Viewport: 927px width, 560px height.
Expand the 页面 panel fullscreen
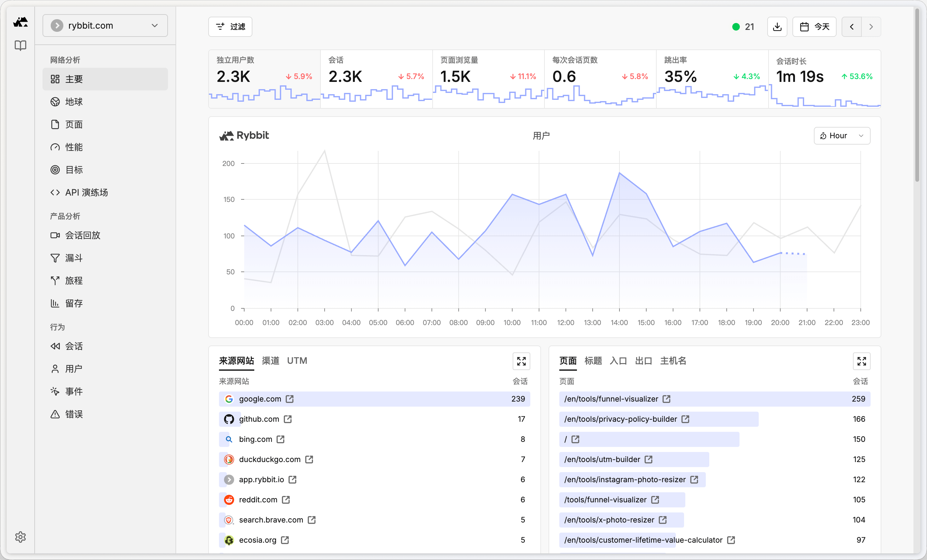(861, 361)
